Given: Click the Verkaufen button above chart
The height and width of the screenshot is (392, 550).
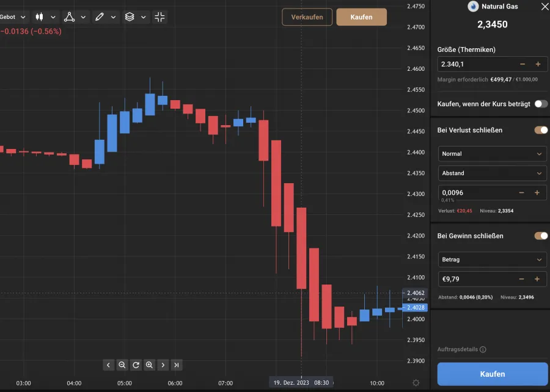Looking at the screenshot, I should coord(307,17).
